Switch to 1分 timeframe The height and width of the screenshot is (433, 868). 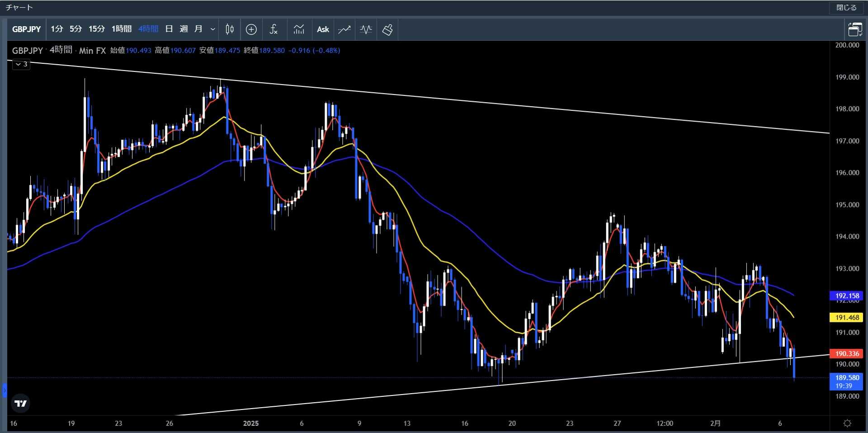(x=57, y=29)
